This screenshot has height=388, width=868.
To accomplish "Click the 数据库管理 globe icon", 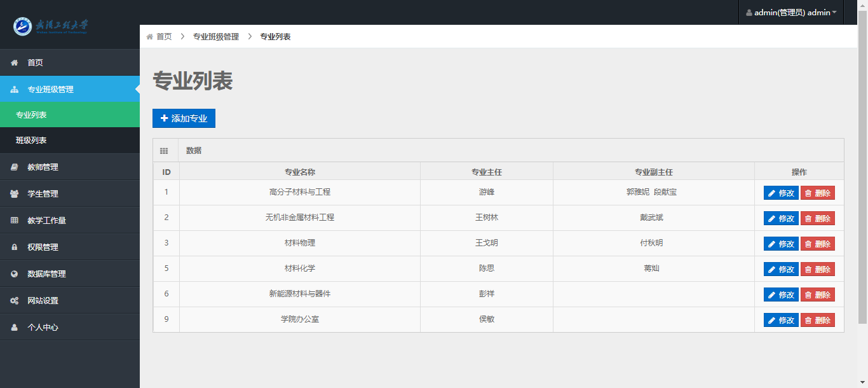I will [x=15, y=274].
